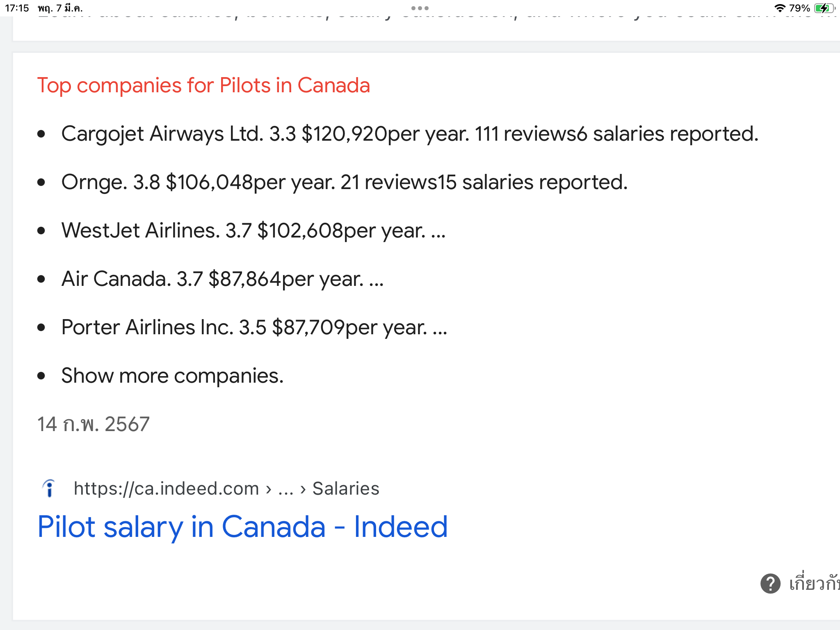This screenshot has height=630, width=840.
Task: Tap the battery charging icon
Action: [824, 8]
